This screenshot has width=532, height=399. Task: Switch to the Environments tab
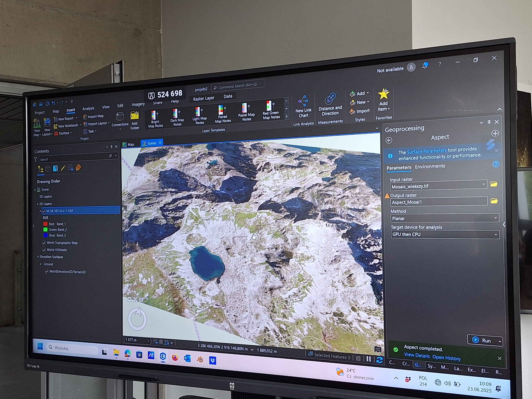(430, 166)
